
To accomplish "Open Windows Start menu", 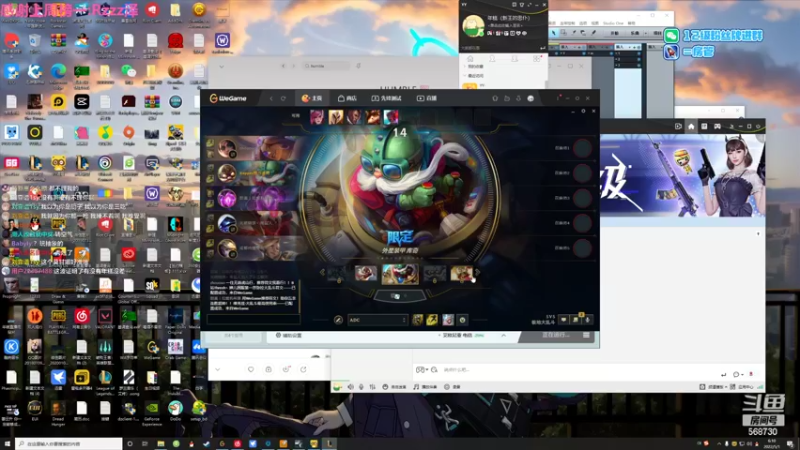I will (x=7, y=444).
